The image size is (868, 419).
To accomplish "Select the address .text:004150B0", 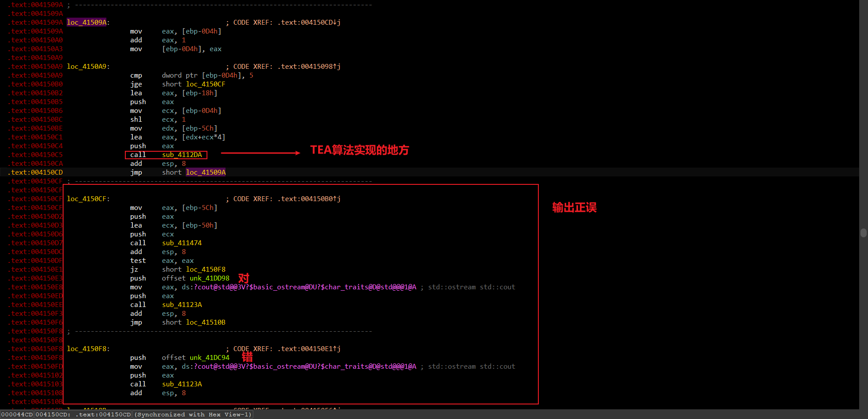I will (x=35, y=84).
